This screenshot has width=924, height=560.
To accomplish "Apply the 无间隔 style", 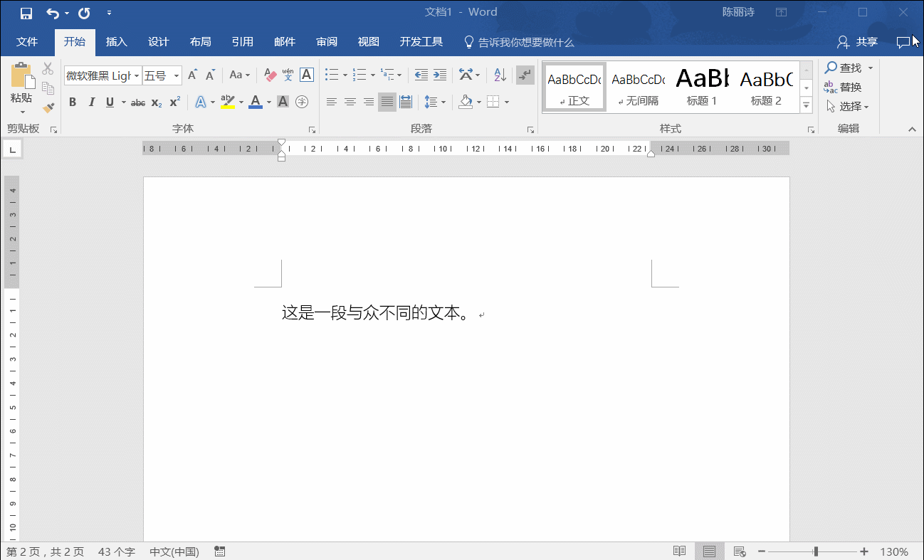I will coord(638,87).
